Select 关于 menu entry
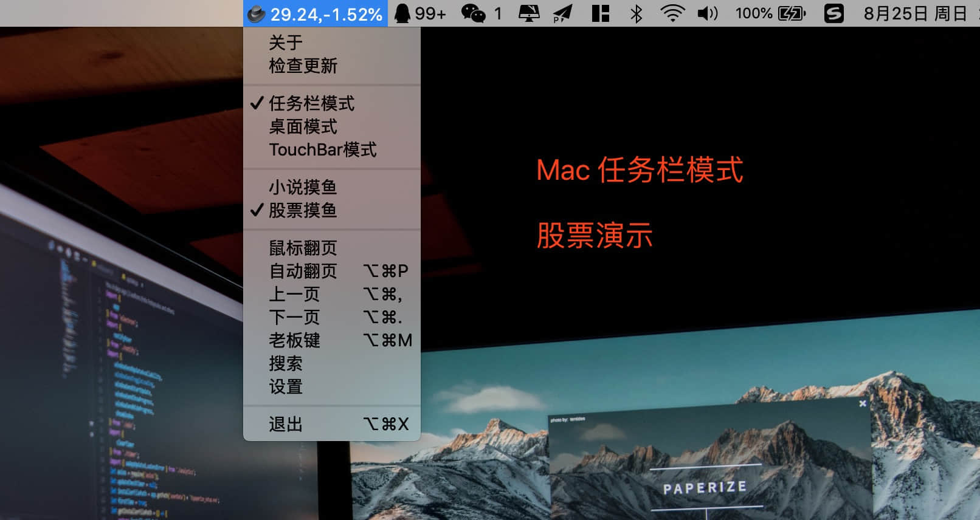Image resolution: width=980 pixels, height=520 pixels. click(x=332, y=43)
